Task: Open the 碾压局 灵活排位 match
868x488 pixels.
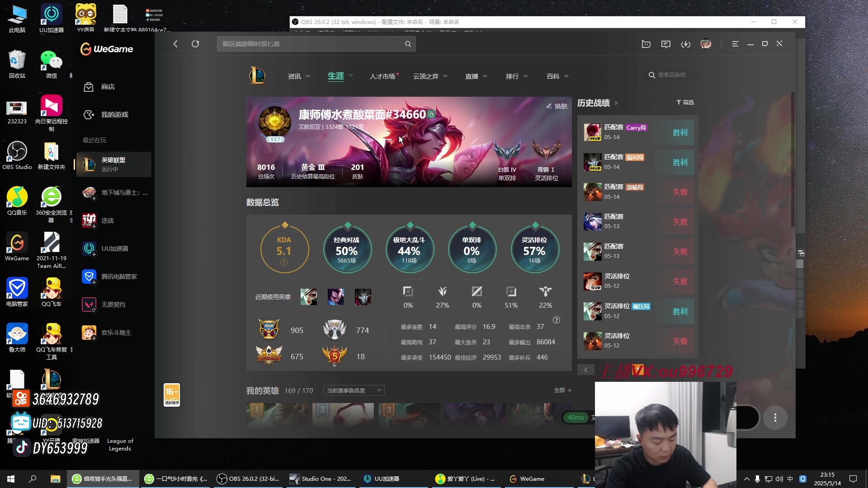Action: (x=638, y=311)
